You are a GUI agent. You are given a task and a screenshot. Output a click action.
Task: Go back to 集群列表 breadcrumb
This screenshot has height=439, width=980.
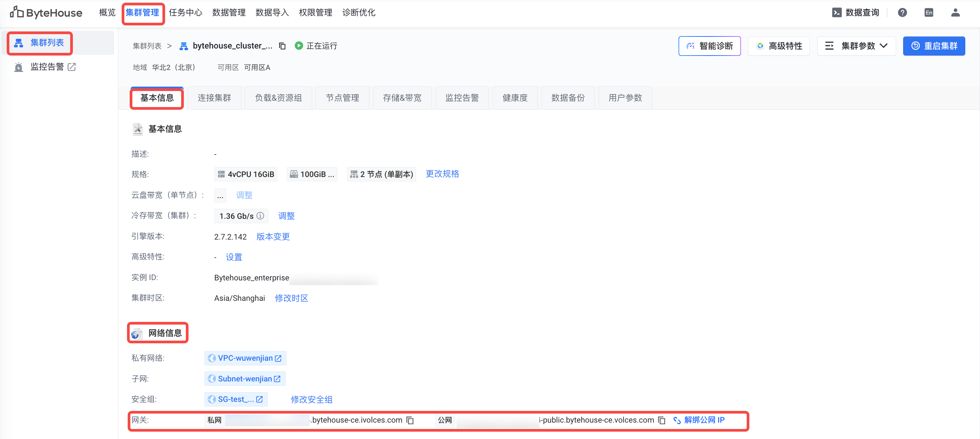(x=147, y=46)
